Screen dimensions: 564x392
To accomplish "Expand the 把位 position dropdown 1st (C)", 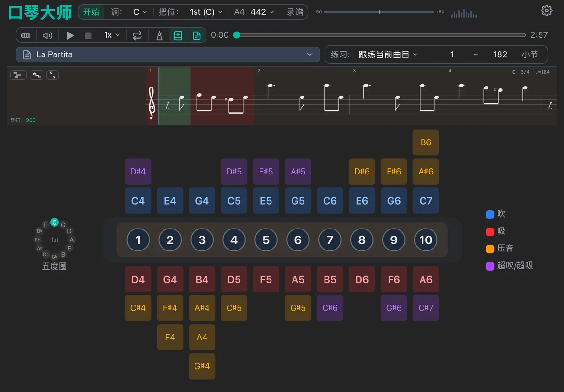I will coord(206,11).
